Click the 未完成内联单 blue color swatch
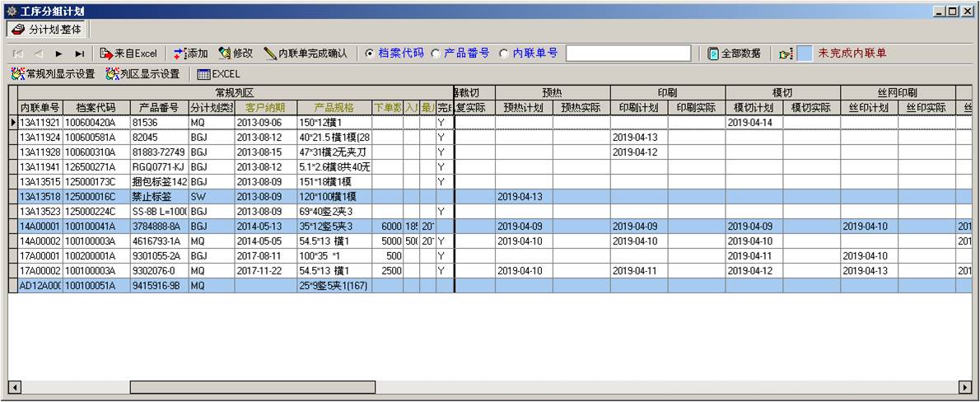The height and width of the screenshot is (402, 980). [x=805, y=54]
